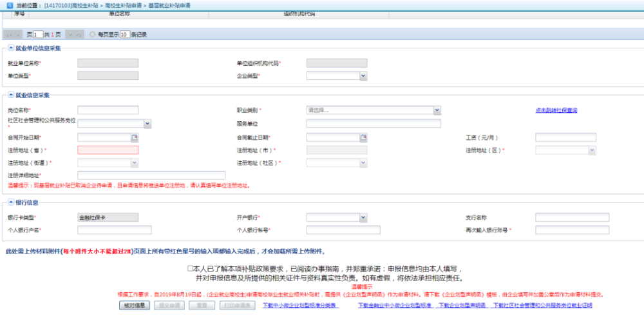Click the search icon beside 当前位置
Screen dimensions: 644x316
click(x=9, y=6)
